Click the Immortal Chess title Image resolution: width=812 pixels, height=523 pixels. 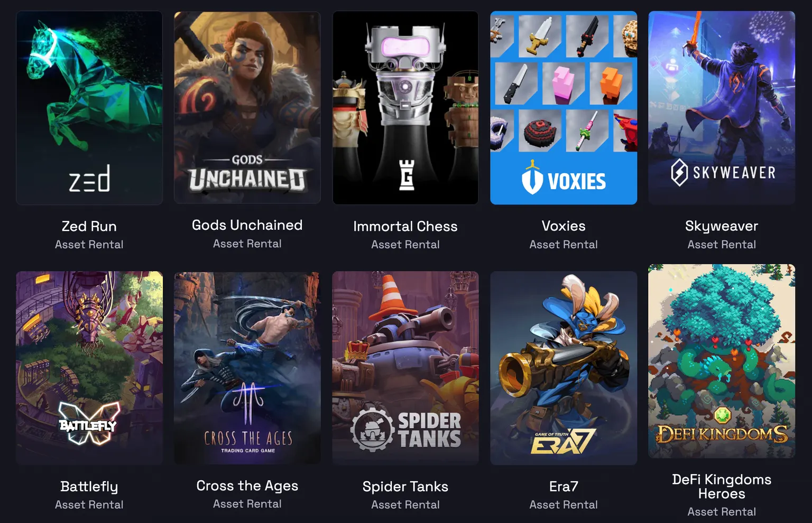405,226
